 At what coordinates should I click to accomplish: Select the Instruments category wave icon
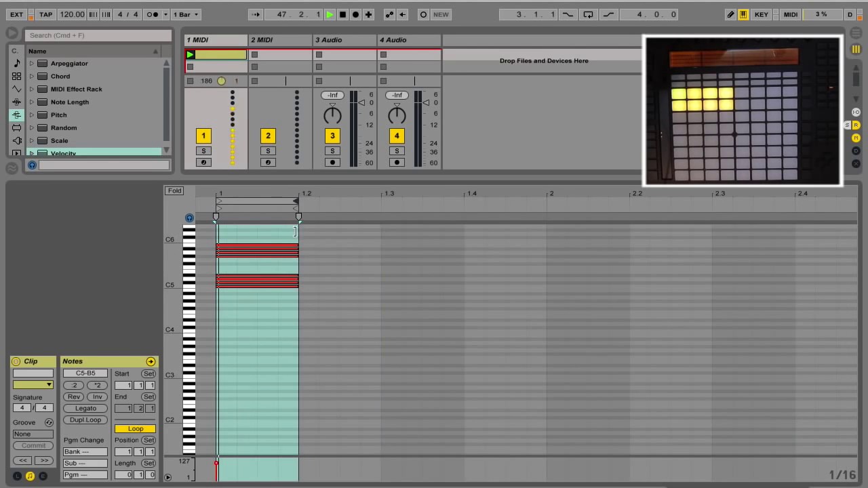pos(17,89)
